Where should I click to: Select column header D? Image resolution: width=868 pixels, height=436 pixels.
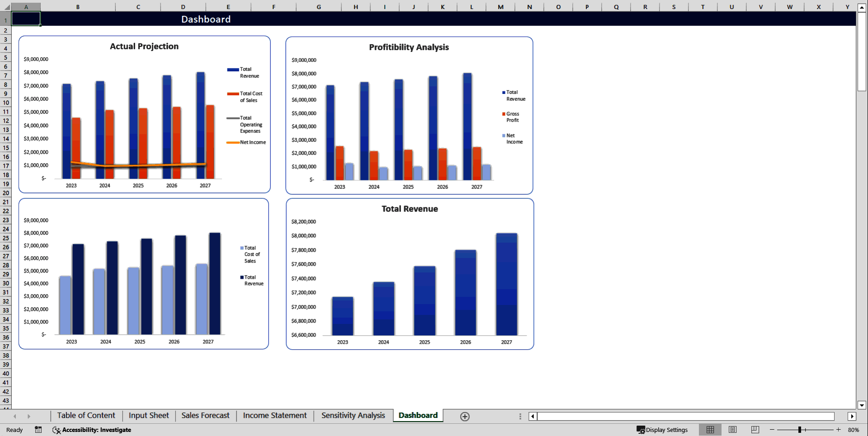[183, 7]
